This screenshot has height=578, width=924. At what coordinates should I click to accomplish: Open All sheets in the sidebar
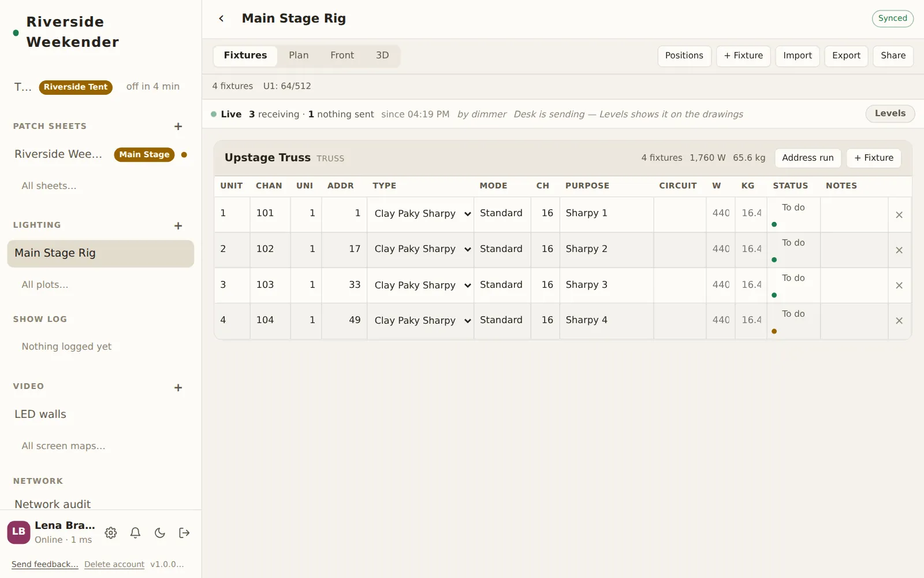pos(49,186)
